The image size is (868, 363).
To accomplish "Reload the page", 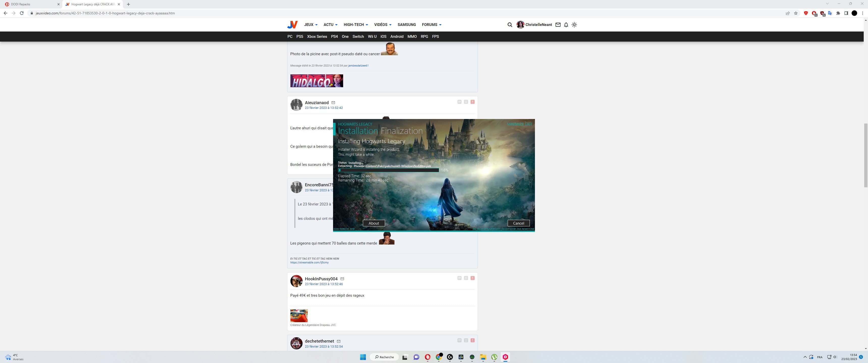I will (21, 13).
